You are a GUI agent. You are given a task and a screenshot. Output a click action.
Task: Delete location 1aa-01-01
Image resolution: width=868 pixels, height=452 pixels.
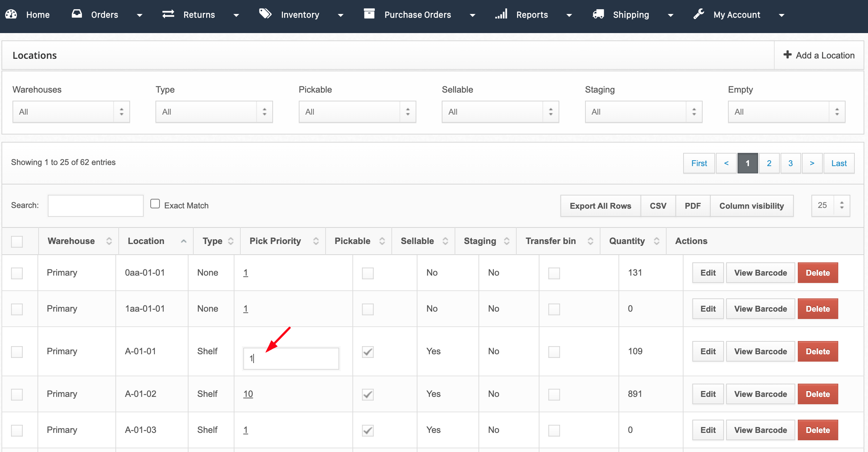tap(818, 309)
